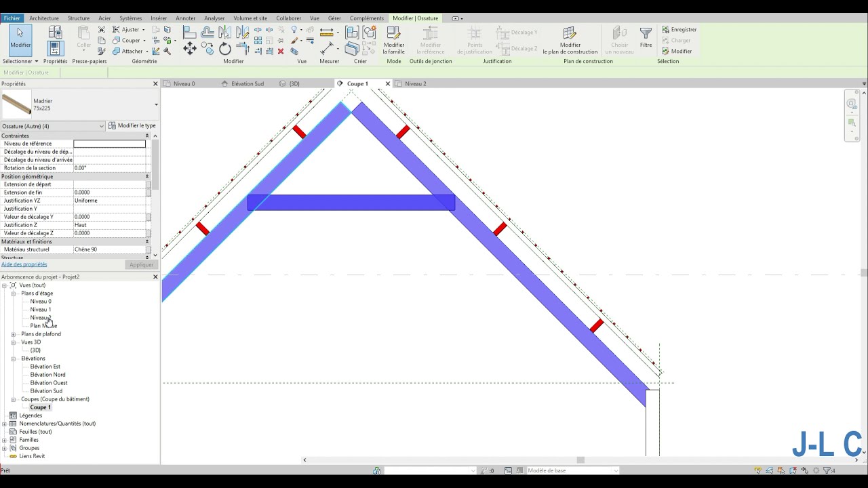Screen dimensions: 868x488
Task: Switch to the Architecture ribbon tab
Action: click(x=44, y=18)
